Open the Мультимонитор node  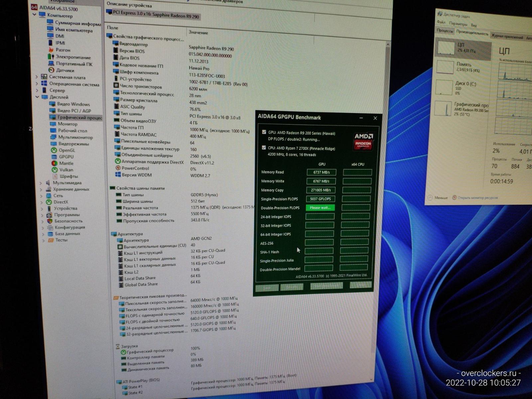(71, 137)
